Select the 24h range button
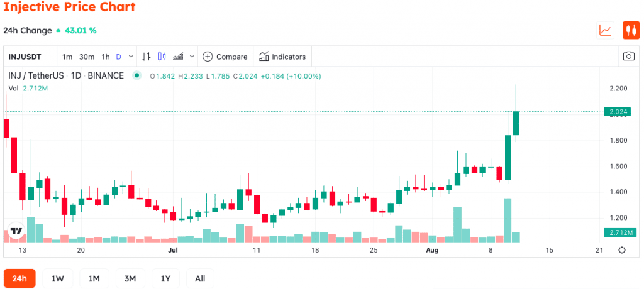The image size is (644, 289). click(x=19, y=279)
